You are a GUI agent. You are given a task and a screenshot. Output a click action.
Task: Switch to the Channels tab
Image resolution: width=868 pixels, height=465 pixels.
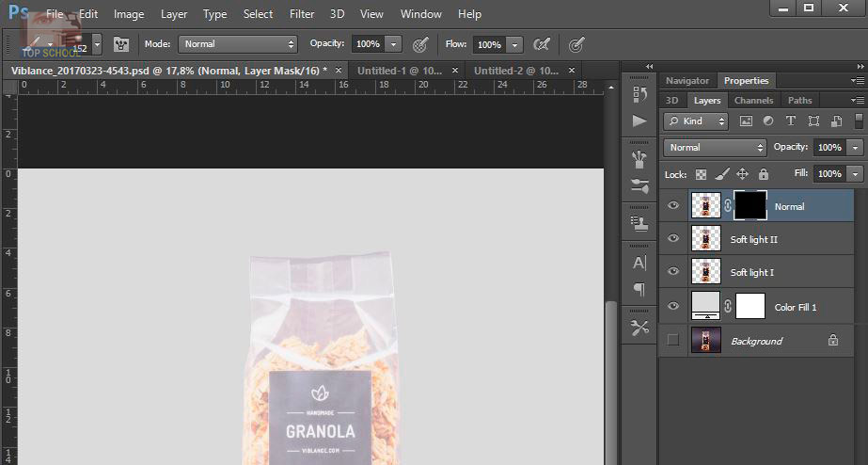753,101
